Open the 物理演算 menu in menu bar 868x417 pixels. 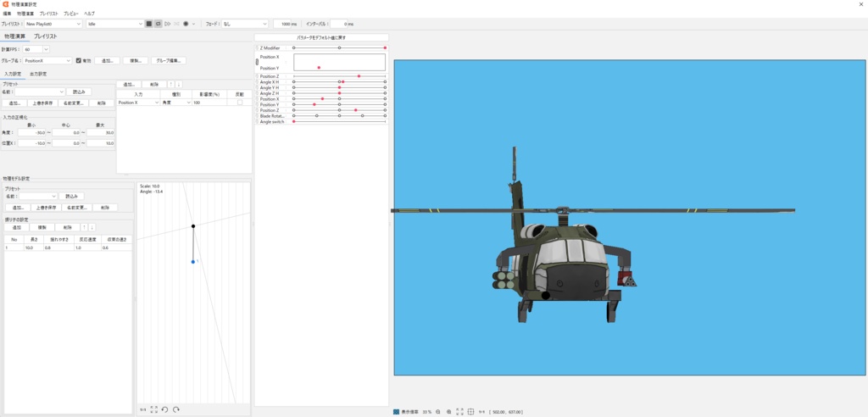pos(25,14)
